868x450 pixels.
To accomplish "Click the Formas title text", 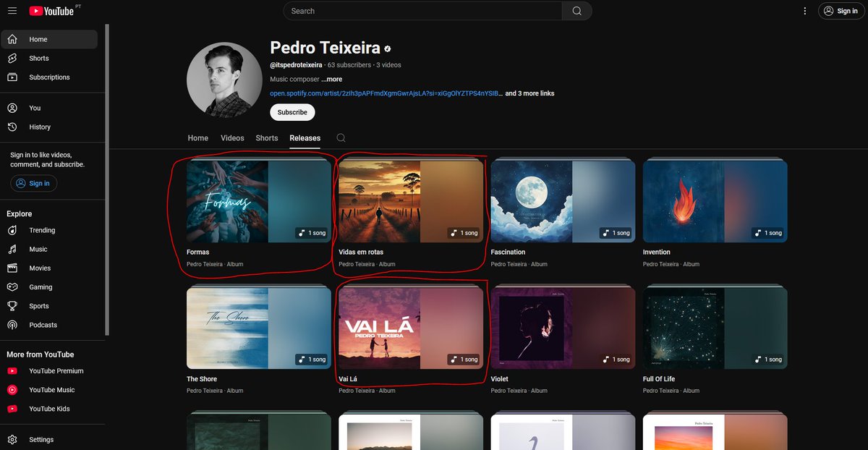I will point(197,252).
